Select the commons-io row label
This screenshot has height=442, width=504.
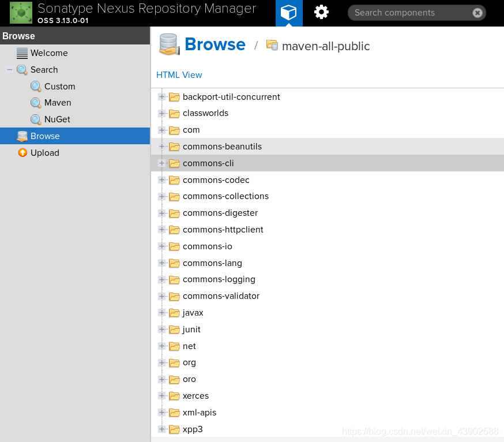[x=208, y=246]
